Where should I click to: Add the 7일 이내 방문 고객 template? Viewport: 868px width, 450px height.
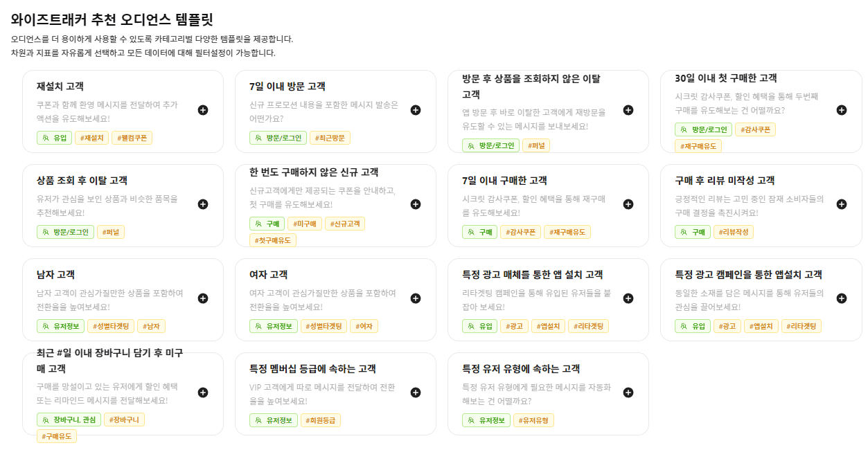tap(416, 110)
